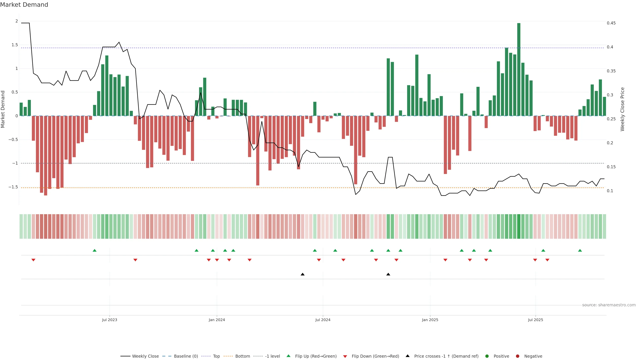The width and height of the screenshot is (644, 362).
Task: Click the Market Demand chart title
Action: (24, 5)
